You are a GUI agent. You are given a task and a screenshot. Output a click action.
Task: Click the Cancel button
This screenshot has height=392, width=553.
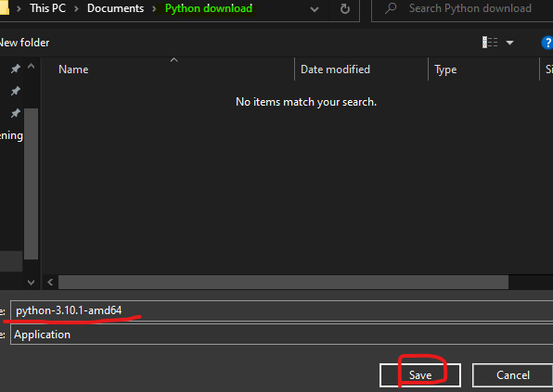pos(513,375)
